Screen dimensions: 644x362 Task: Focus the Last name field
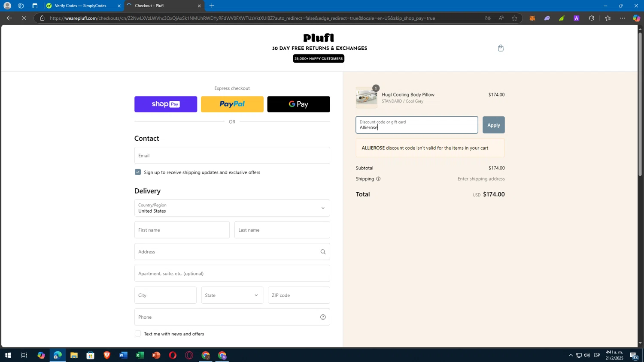click(x=282, y=230)
